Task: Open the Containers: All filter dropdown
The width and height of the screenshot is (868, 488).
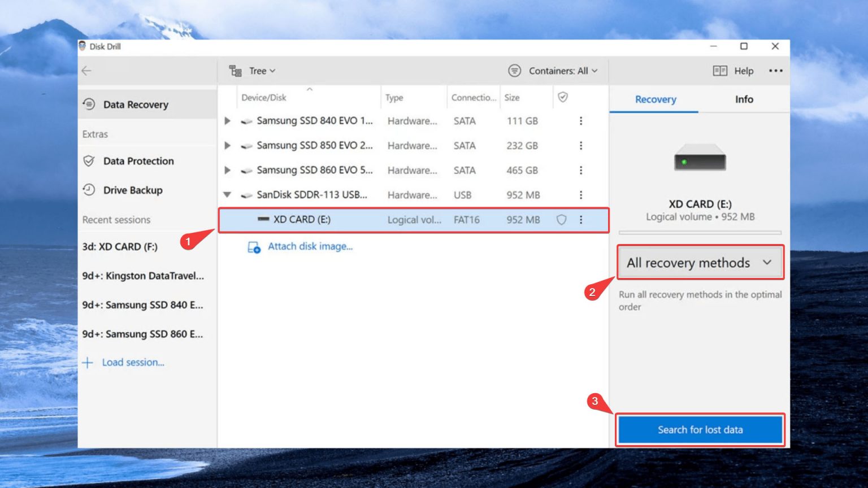Action: pos(563,71)
